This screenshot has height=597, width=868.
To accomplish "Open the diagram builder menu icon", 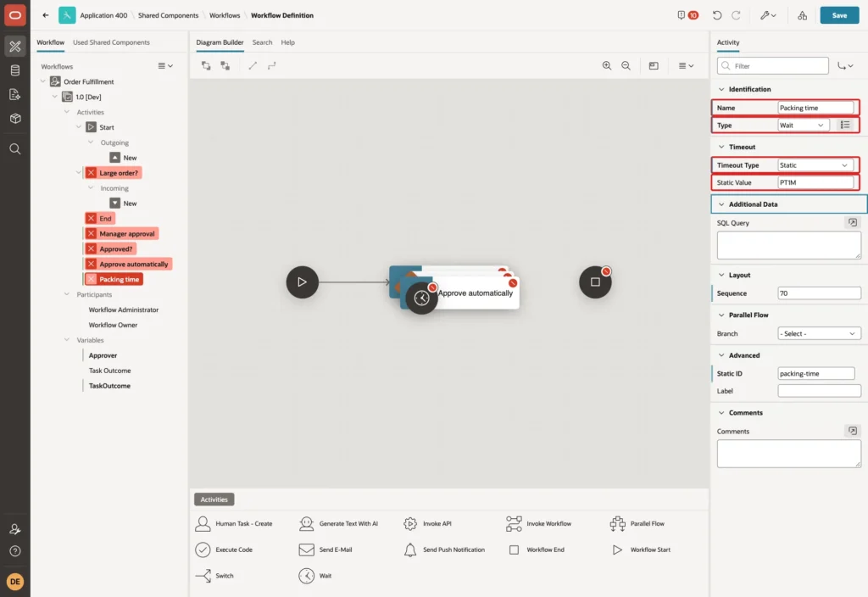I will 686,66.
